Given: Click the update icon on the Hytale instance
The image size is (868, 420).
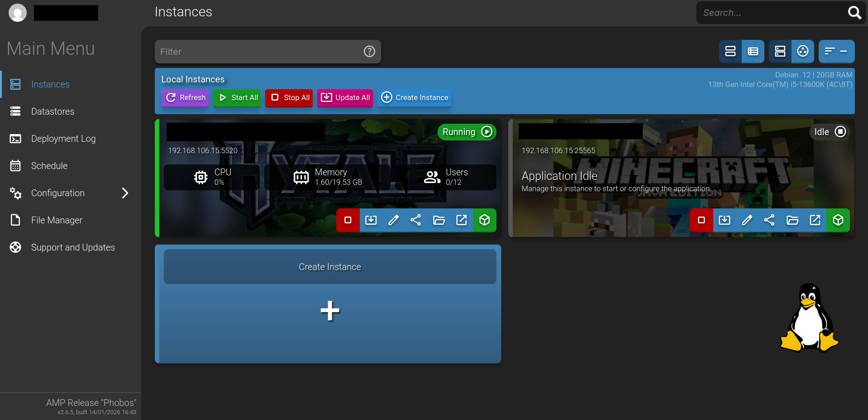Looking at the screenshot, I should pyautogui.click(x=371, y=220).
